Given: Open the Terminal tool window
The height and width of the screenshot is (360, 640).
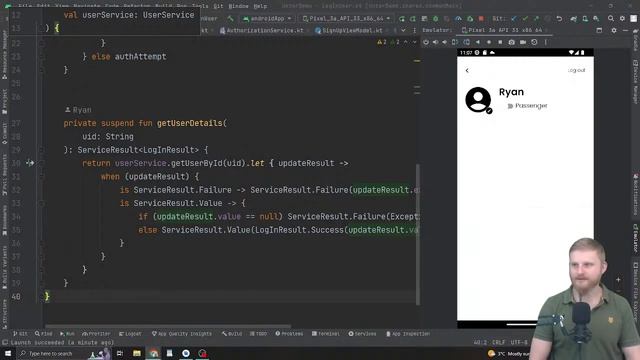Looking at the screenshot, I should pyautogui.click(x=325, y=334).
